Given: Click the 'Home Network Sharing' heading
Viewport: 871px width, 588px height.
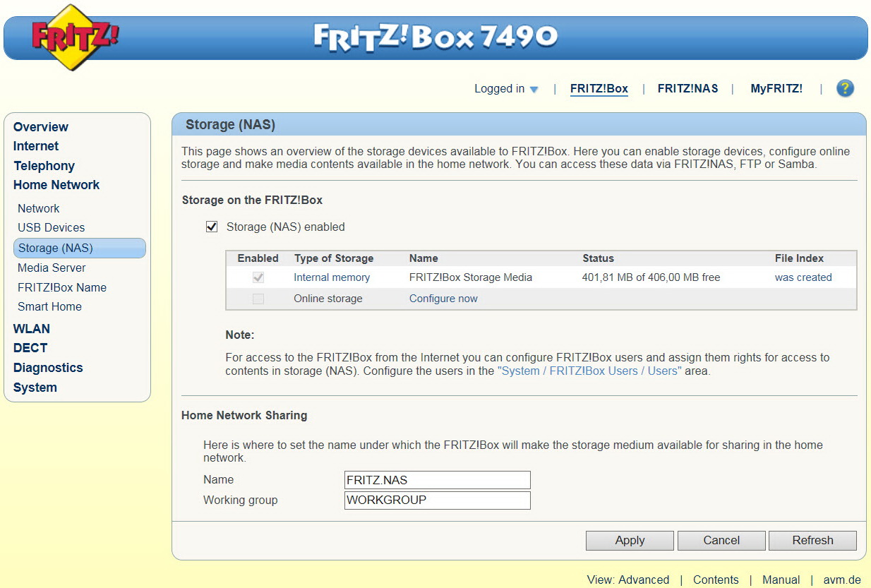Looking at the screenshot, I should click(244, 415).
